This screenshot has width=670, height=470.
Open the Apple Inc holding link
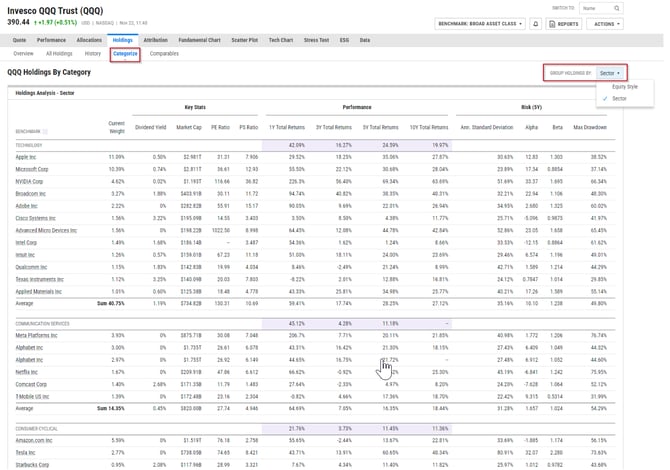(x=26, y=158)
